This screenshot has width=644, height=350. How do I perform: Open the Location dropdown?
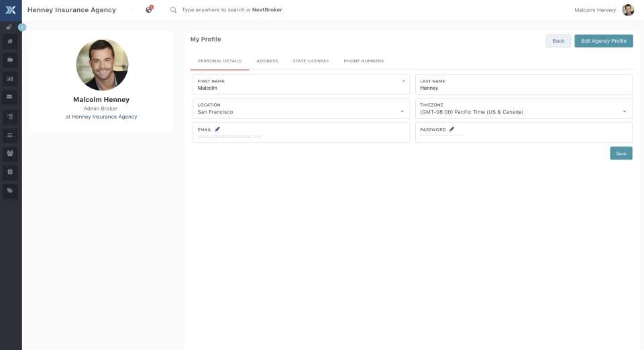(301, 109)
